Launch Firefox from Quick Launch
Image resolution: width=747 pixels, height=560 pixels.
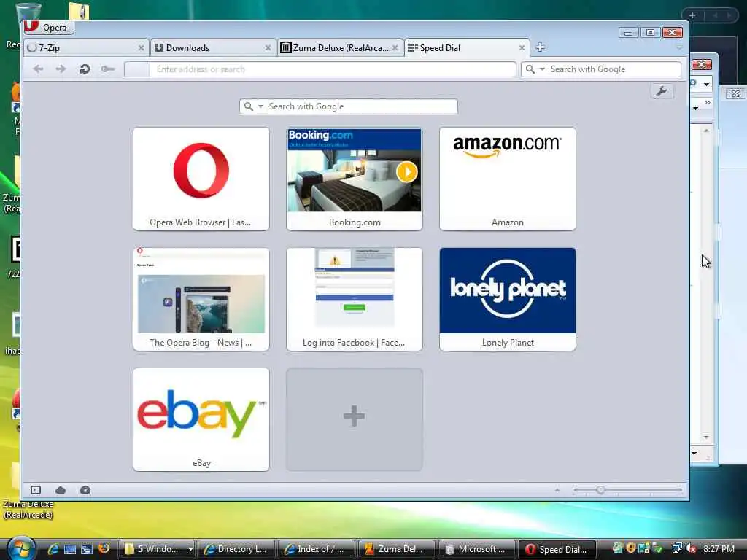pos(104,548)
